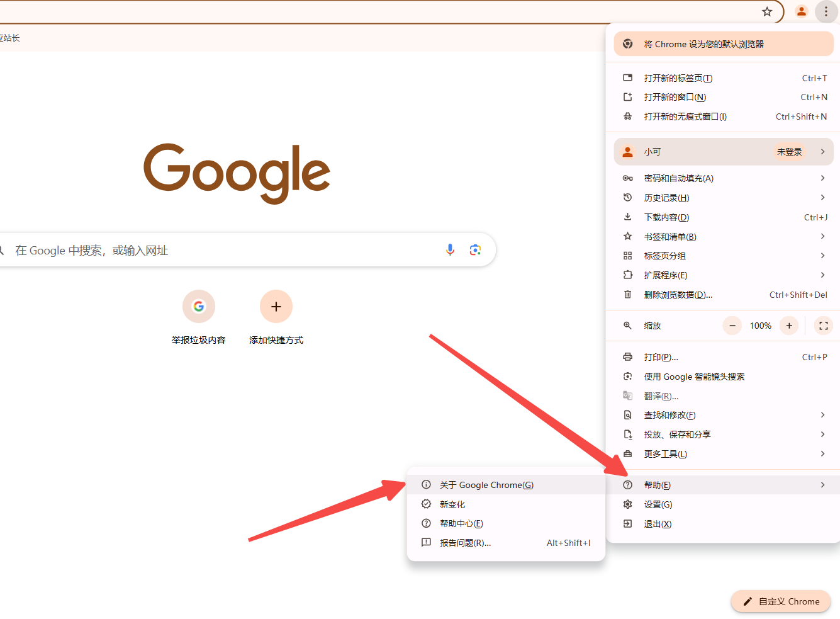
Task: Click 将 Chrome 设为您的默认浏览器 banner
Action: [724, 44]
